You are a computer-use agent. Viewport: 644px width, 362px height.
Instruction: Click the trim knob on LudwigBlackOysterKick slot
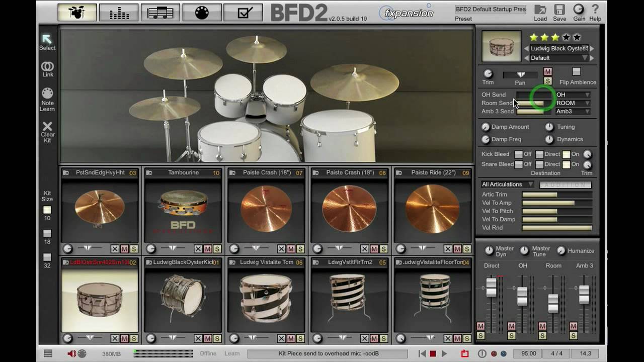coord(150,338)
